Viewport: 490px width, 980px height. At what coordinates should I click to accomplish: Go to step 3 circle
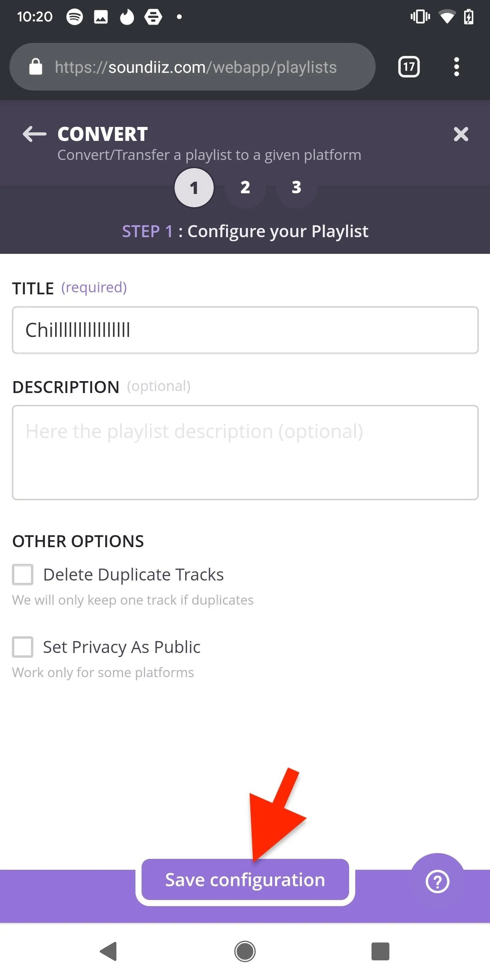296,187
